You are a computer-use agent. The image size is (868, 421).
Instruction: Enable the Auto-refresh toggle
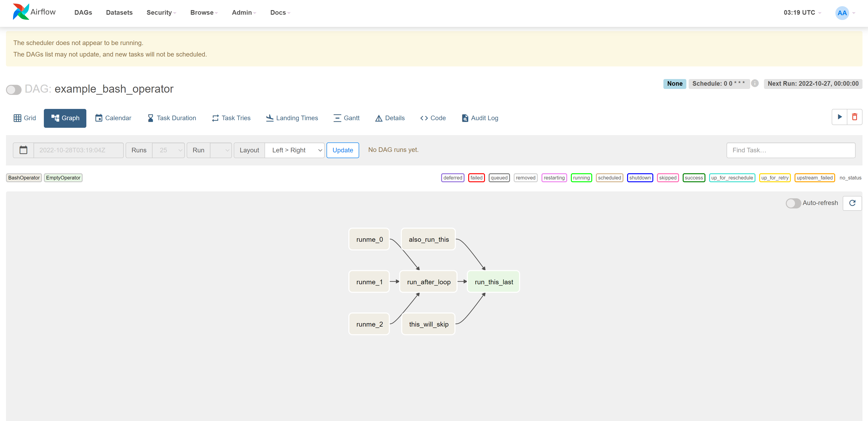pos(793,203)
